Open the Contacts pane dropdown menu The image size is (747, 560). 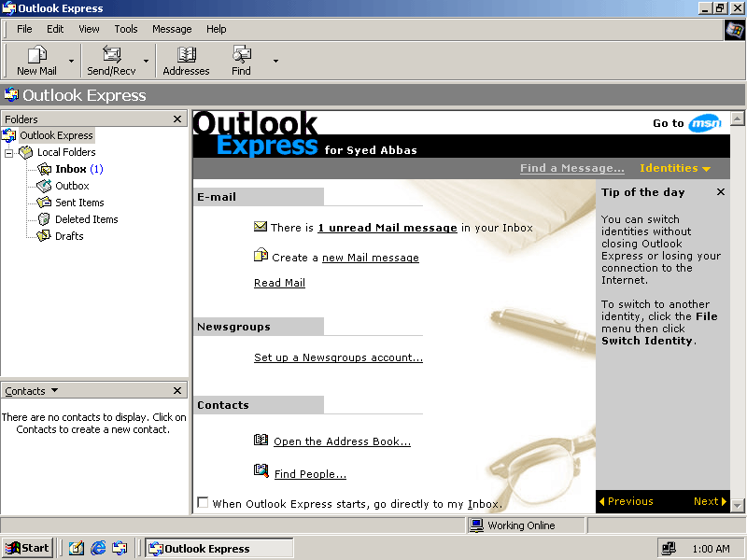(54, 391)
